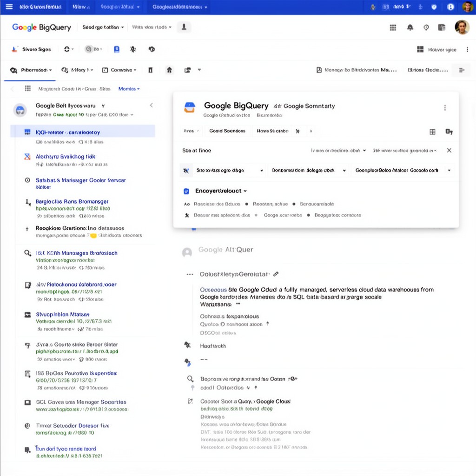Click the microphone icon in the top bar
This screenshot has height=476, width=476.
tap(373, 7)
